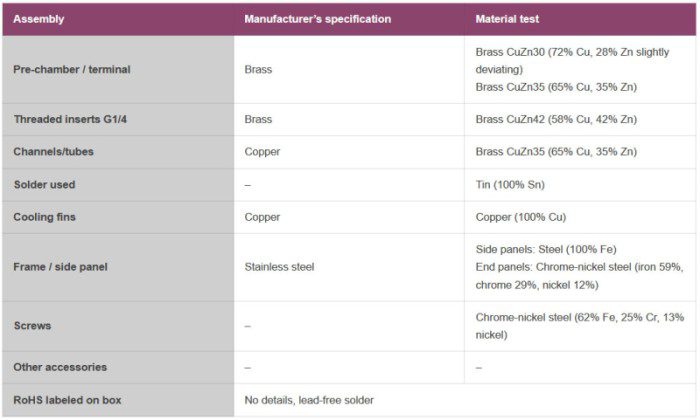The width and height of the screenshot is (700, 420).
Task: Click the Solder used row label
Action: coord(44,185)
